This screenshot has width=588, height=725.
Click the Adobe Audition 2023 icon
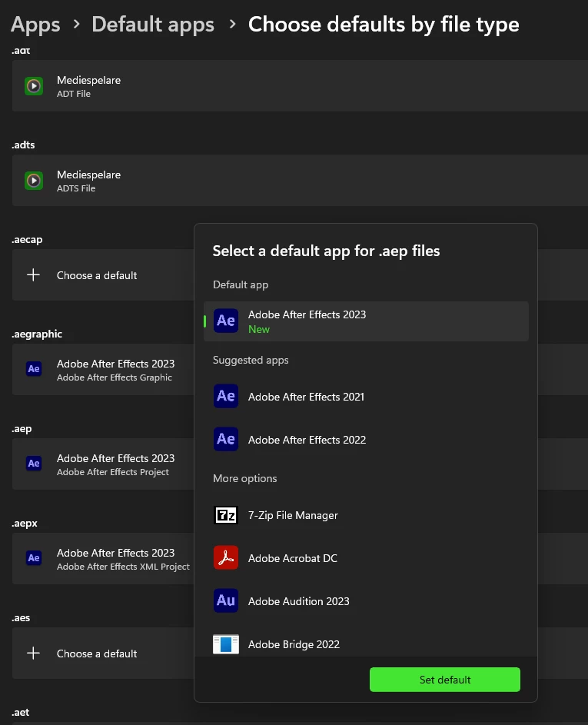click(x=226, y=600)
